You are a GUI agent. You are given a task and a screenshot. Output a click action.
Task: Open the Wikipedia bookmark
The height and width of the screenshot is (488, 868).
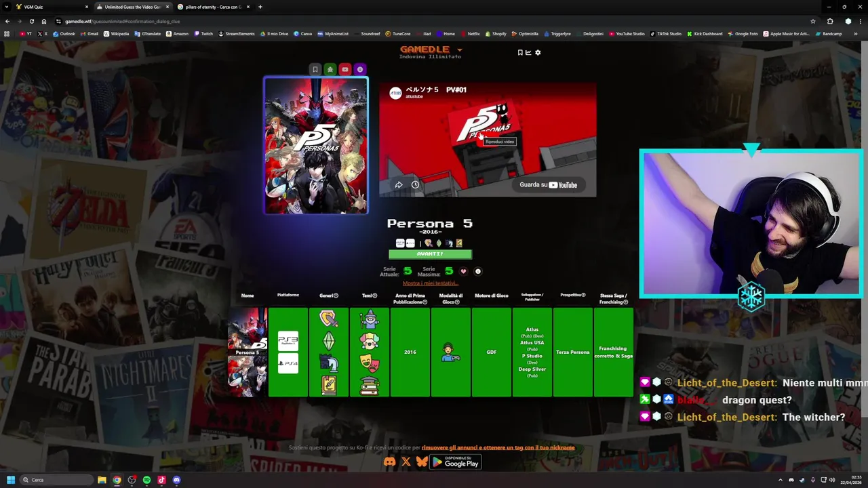[116, 33]
